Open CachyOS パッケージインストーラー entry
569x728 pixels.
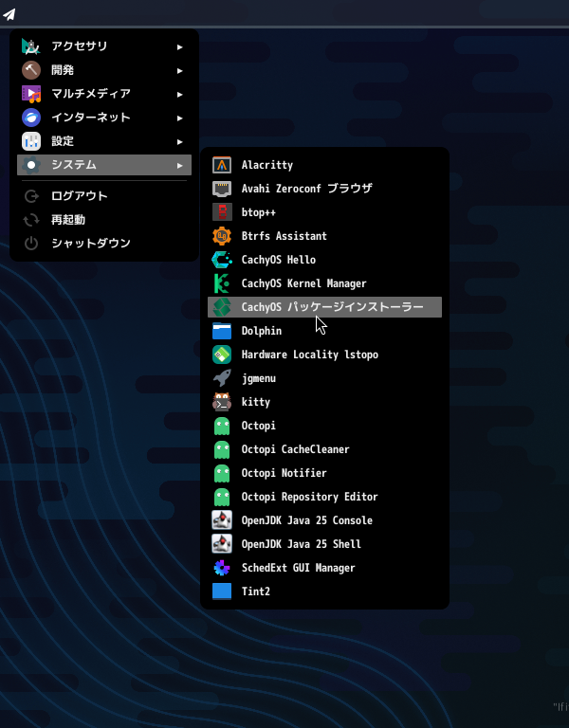[x=324, y=307]
